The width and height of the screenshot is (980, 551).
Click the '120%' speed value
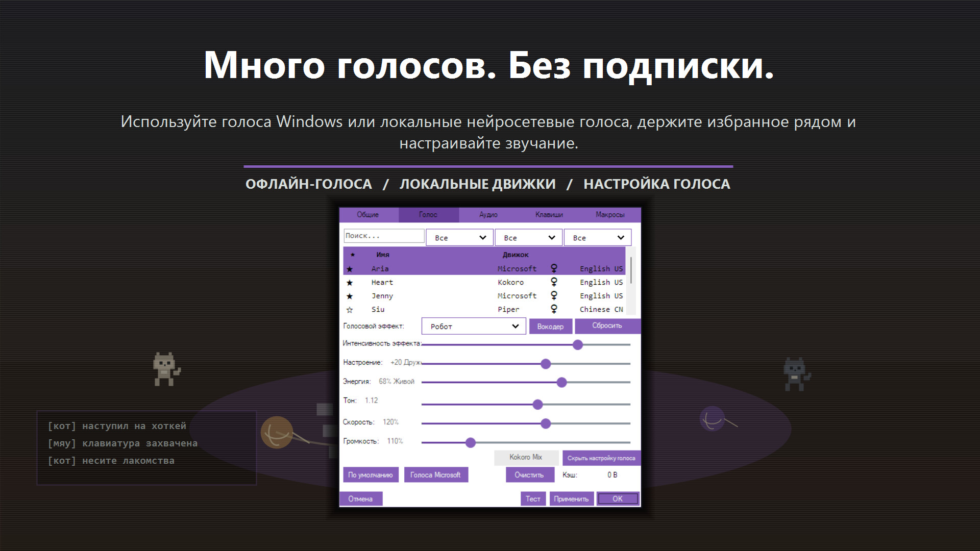click(390, 422)
